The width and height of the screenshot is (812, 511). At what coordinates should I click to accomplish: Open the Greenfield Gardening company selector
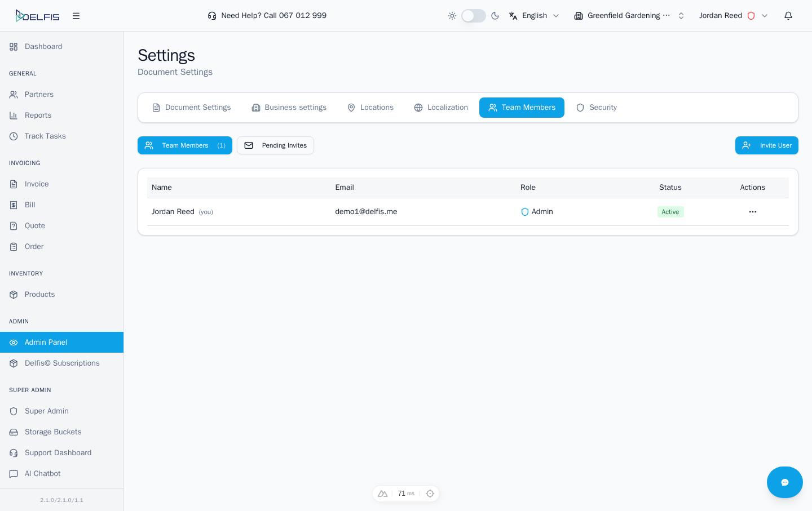629,16
